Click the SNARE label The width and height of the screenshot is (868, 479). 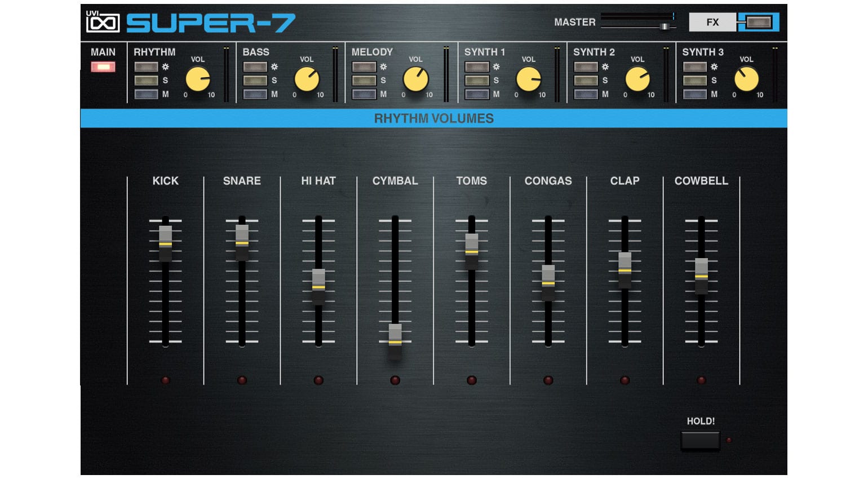[x=242, y=181]
